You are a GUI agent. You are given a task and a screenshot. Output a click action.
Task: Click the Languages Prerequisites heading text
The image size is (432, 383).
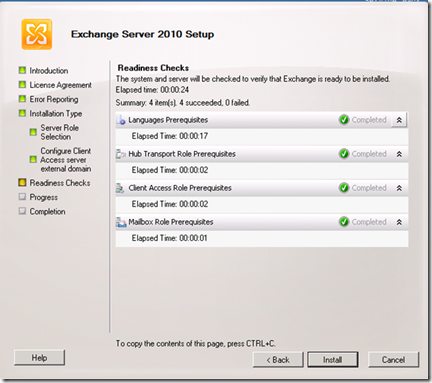(168, 120)
